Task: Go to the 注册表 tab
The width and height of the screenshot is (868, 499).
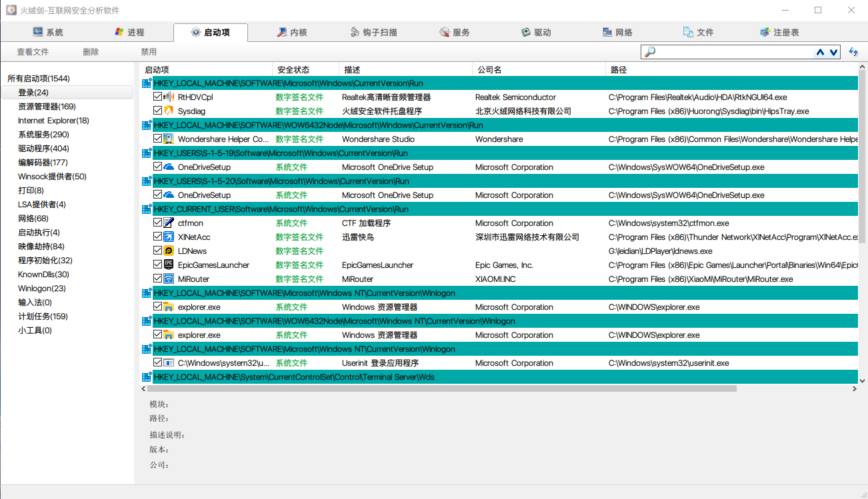Action: 780,32
